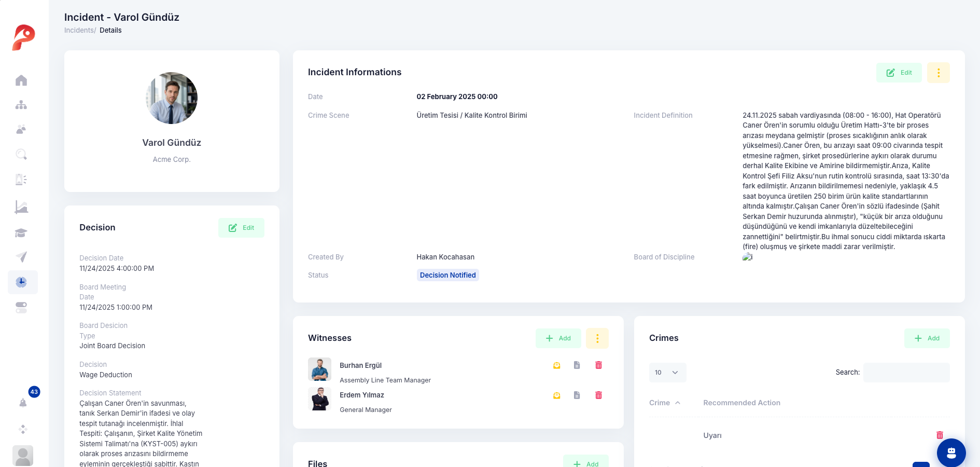The image size is (980, 467).
Task: Click the Crimes Search input field
Action: click(906, 373)
